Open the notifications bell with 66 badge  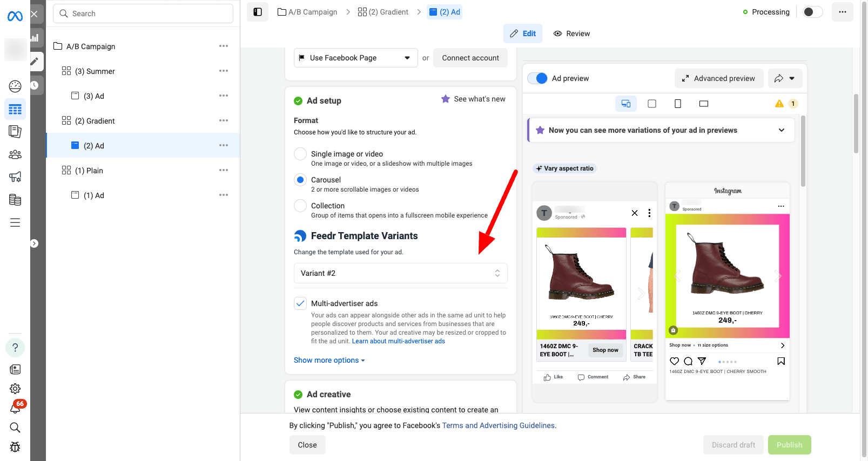tap(15, 408)
